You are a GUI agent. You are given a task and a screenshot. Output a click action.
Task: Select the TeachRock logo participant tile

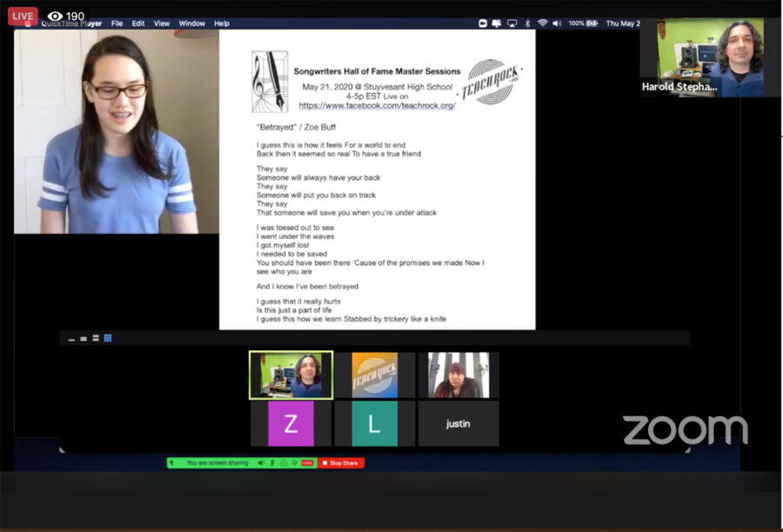tap(375, 376)
